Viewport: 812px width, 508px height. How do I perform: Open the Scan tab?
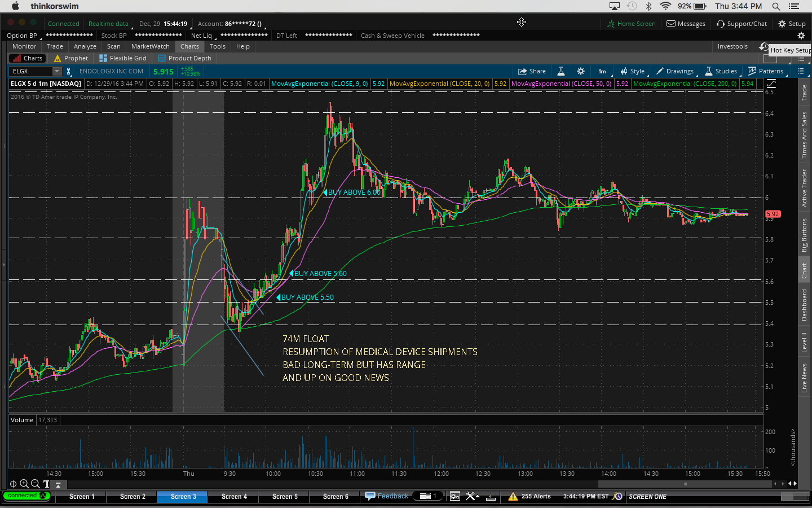(x=114, y=46)
